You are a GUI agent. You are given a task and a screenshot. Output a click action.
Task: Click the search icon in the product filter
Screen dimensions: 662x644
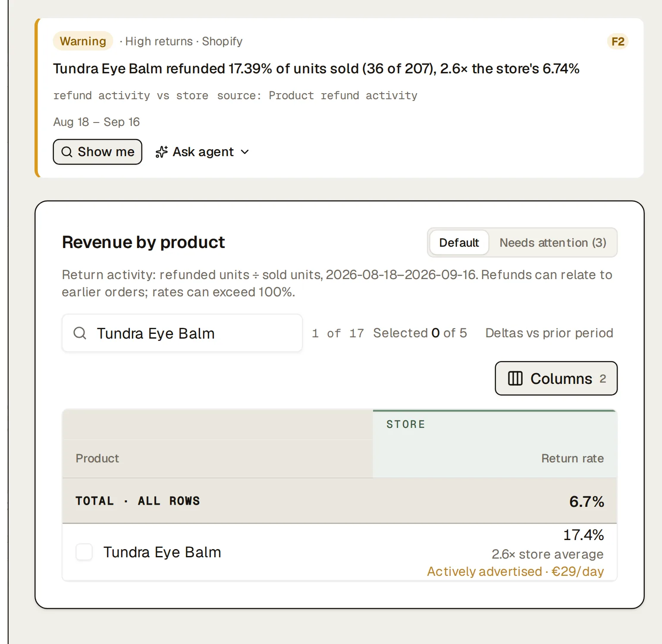coord(80,333)
